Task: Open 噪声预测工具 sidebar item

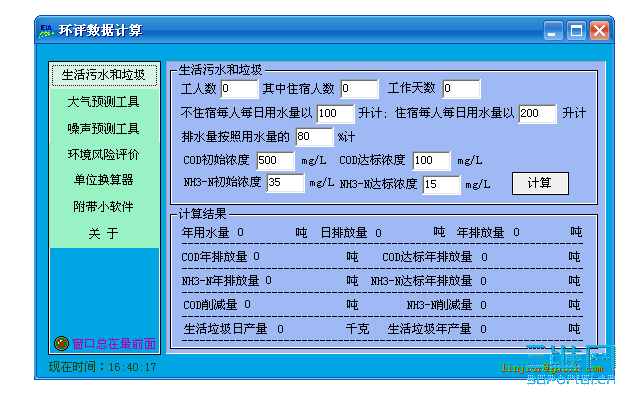Action: point(104,129)
